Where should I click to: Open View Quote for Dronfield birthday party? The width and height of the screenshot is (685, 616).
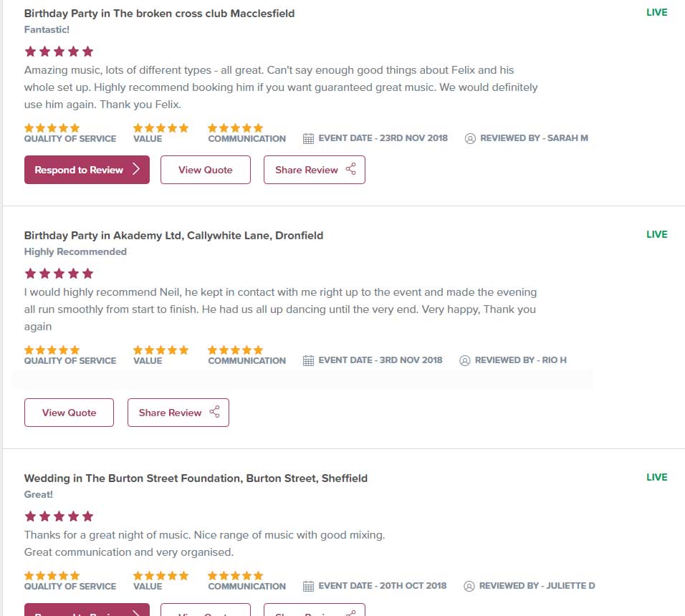[69, 413]
